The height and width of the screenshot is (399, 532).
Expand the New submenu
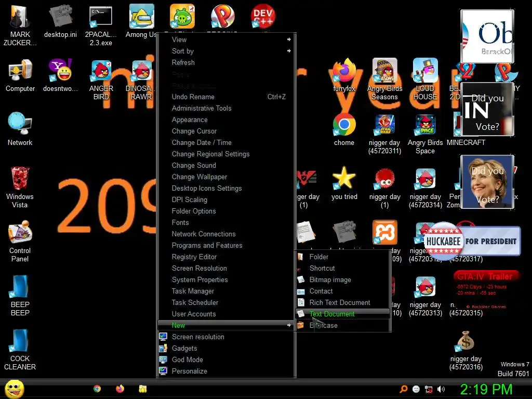226,325
